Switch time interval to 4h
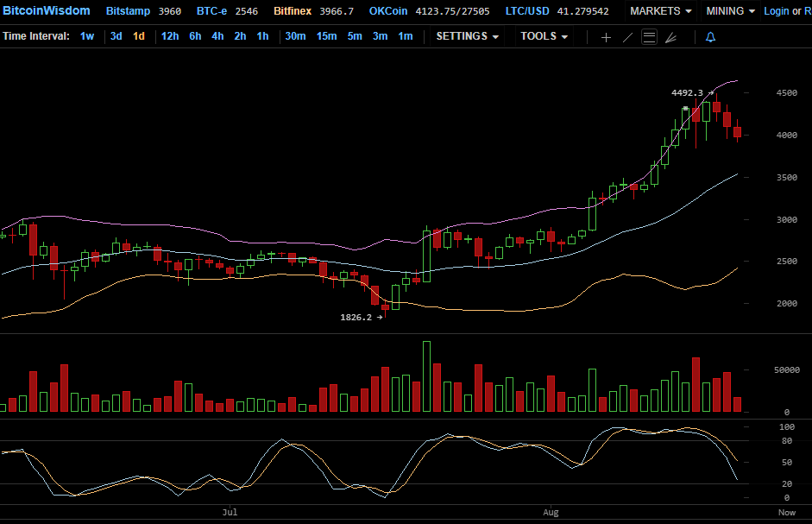Image resolution: width=812 pixels, height=524 pixels. tap(217, 36)
